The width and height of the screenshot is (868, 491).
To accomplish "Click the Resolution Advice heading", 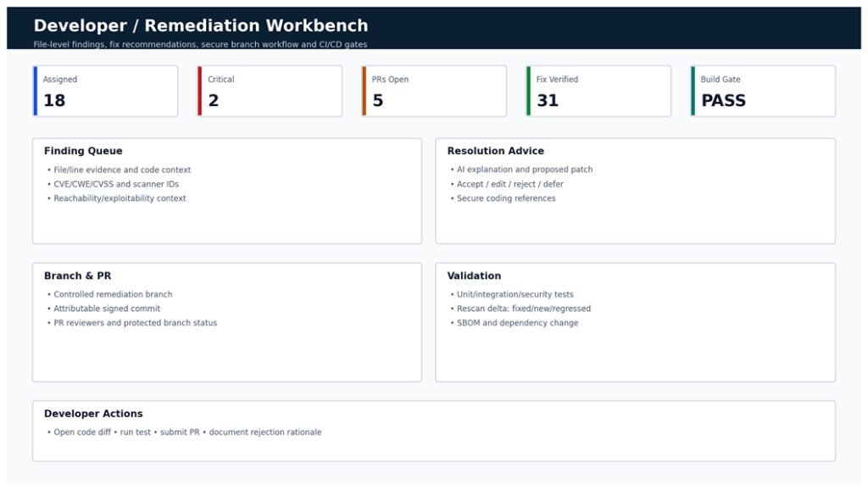I will tap(495, 151).
